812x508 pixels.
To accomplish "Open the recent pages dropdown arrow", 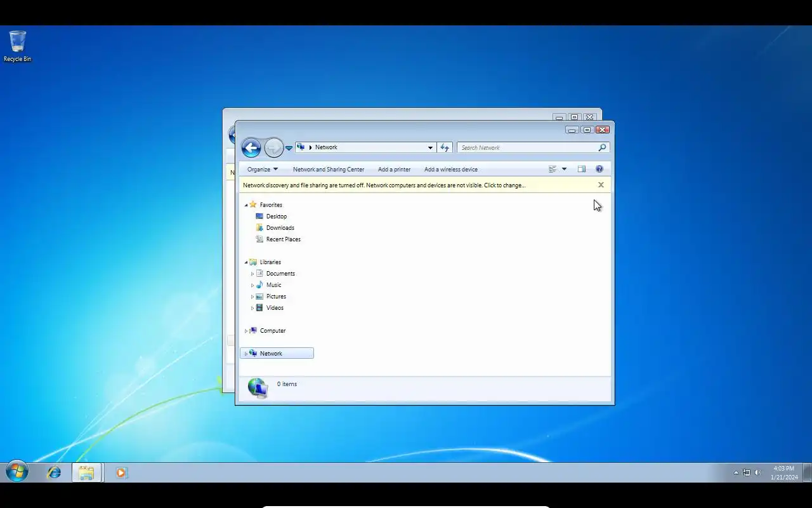I will click(x=289, y=148).
